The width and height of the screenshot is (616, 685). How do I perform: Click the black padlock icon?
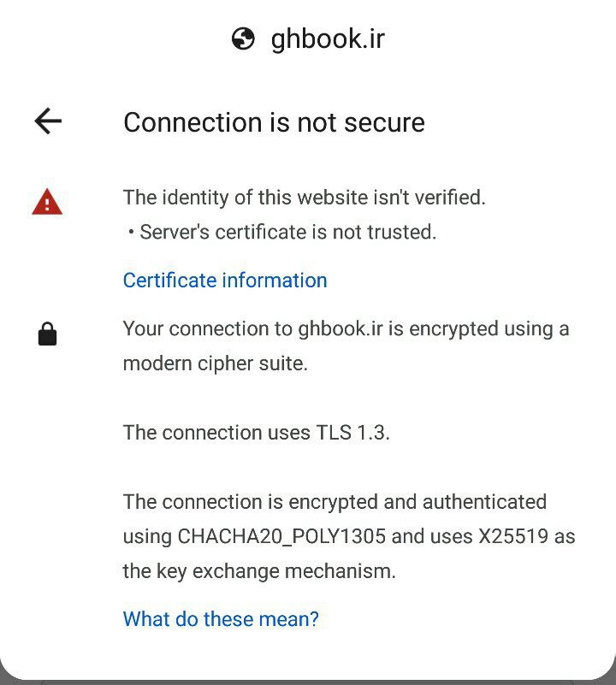47,334
